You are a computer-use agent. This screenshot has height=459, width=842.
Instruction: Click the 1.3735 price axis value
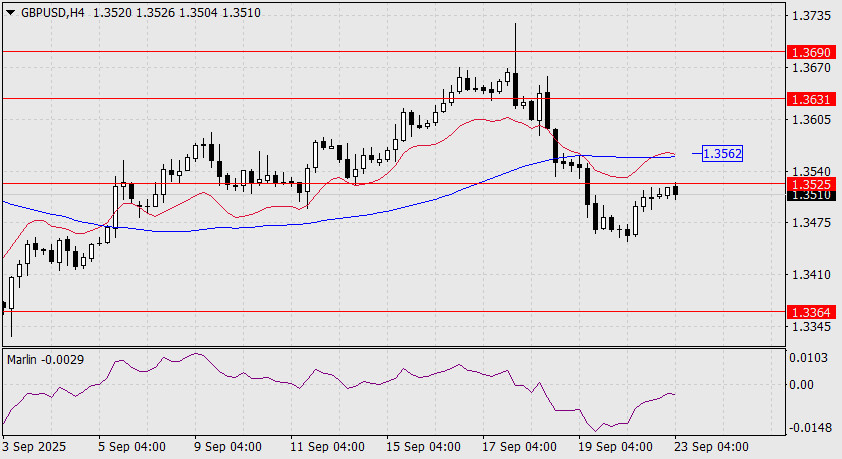pyautogui.click(x=811, y=17)
